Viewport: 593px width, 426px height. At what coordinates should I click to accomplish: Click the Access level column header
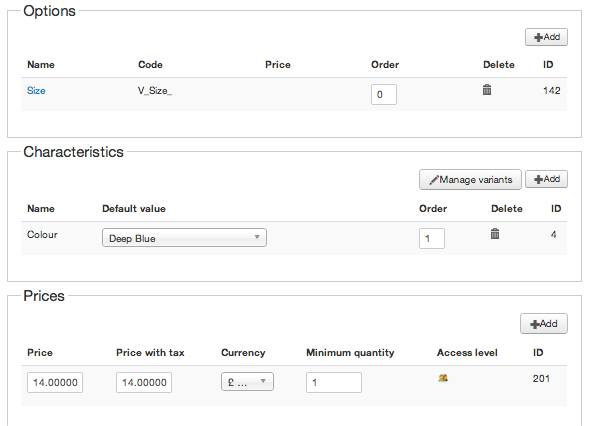pyautogui.click(x=467, y=353)
